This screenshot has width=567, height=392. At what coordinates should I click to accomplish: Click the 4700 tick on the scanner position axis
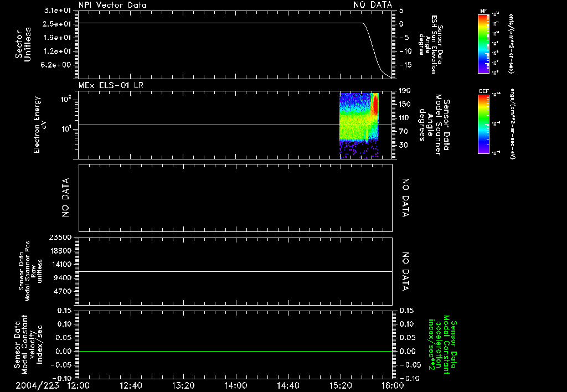[63, 291]
